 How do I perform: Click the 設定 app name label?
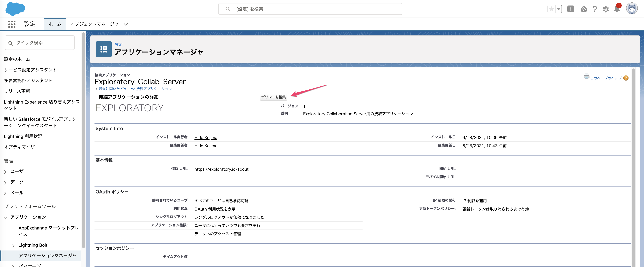click(x=30, y=24)
